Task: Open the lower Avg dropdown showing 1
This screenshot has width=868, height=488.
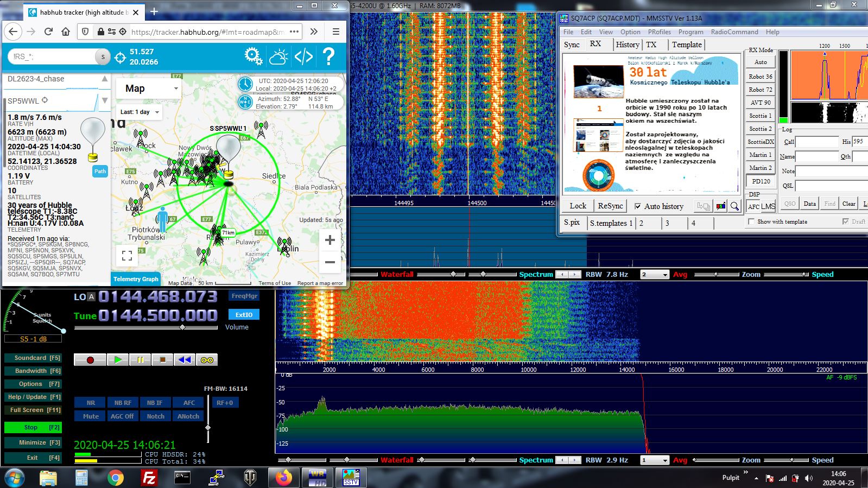Action: [655, 460]
